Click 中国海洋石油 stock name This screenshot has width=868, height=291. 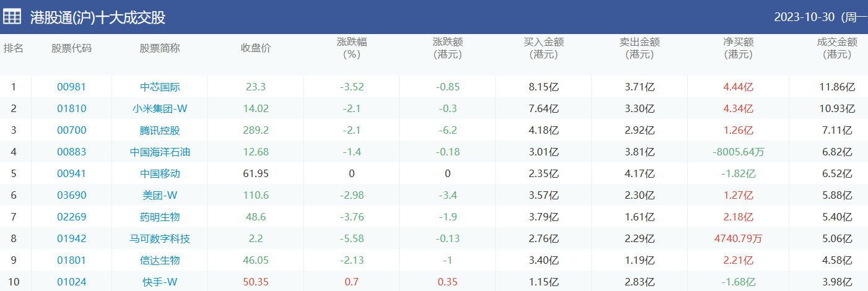pyautogui.click(x=160, y=152)
